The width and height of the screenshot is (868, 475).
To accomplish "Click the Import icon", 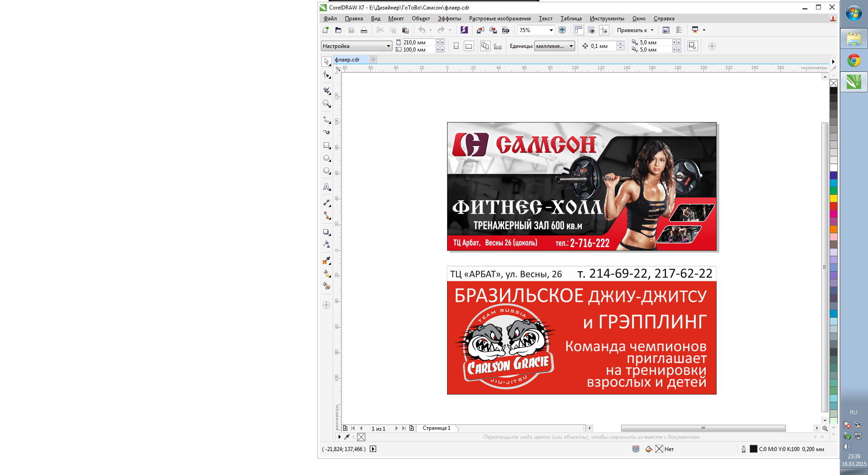I will click(x=480, y=30).
